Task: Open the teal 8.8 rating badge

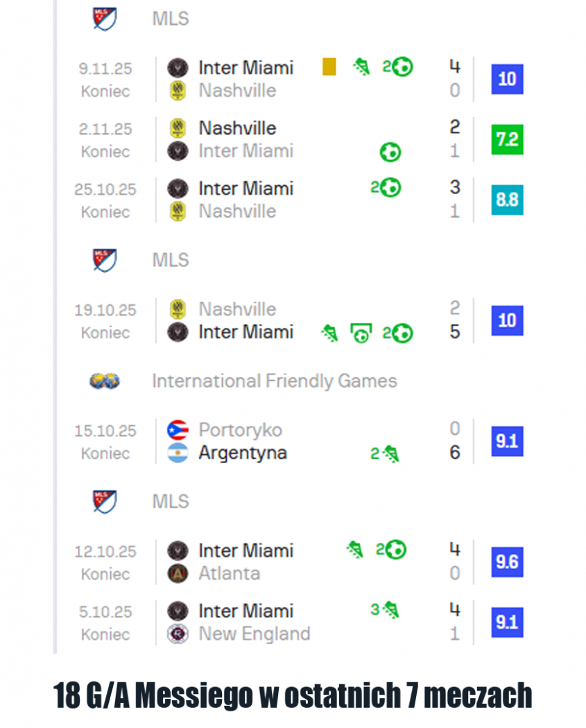Action: pyautogui.click(x=507, y=200)
